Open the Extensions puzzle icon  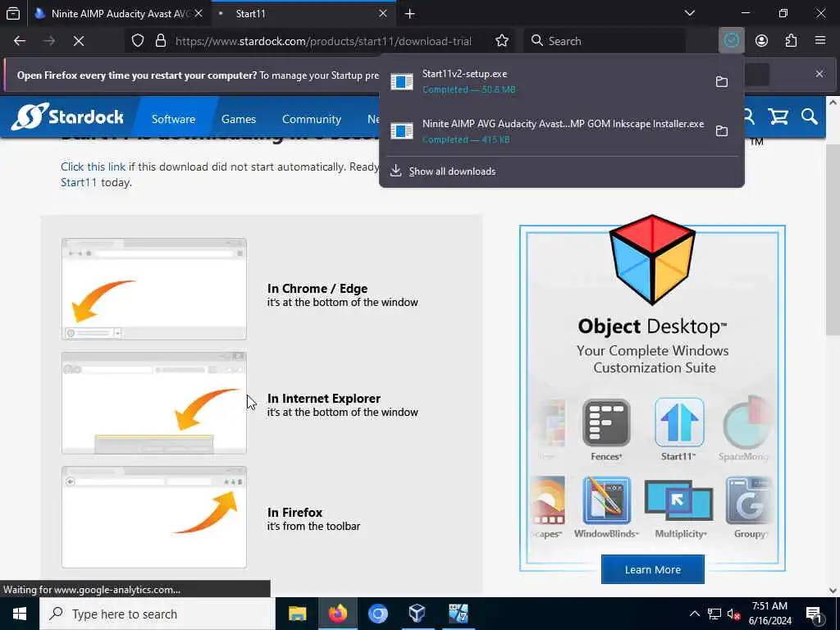click(x=791, y=41)
